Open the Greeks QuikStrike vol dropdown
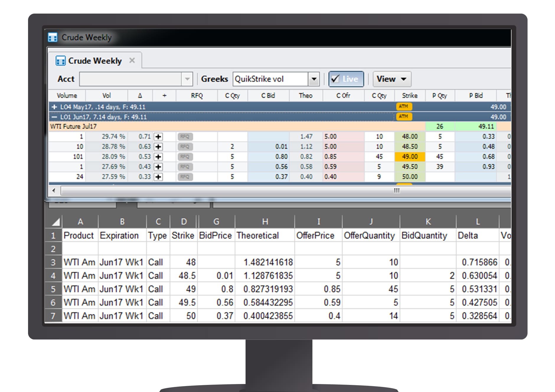The height and width of the screenshot is (392, 555). (x=314, y=79)
